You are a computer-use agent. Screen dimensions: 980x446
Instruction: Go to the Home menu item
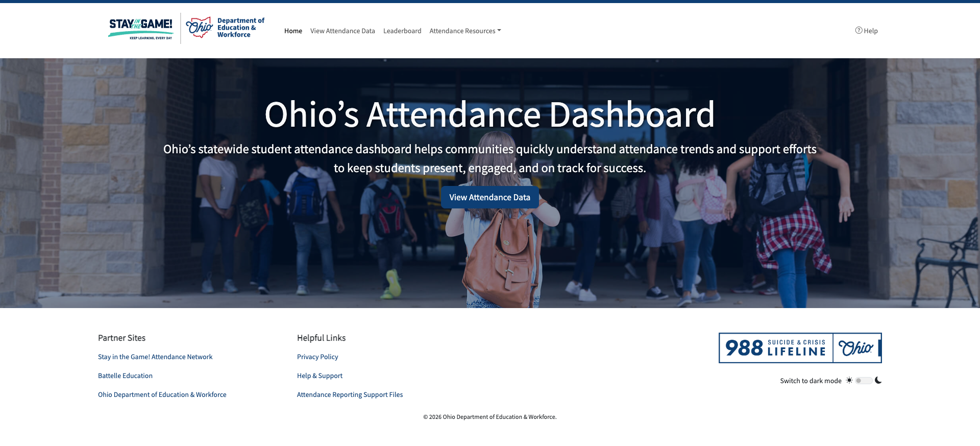pyautogui.click(x=293, y=31)
